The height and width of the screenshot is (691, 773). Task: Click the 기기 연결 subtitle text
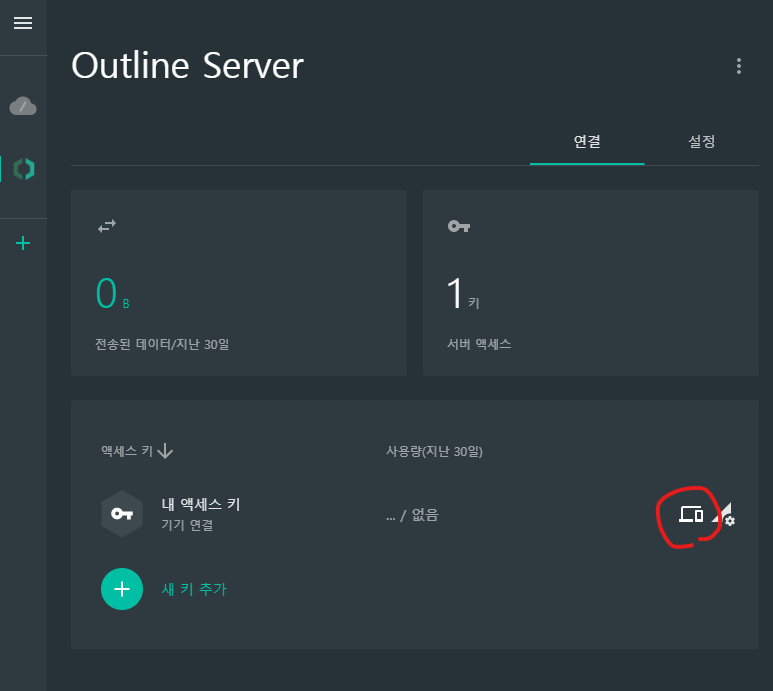point(187,525)
